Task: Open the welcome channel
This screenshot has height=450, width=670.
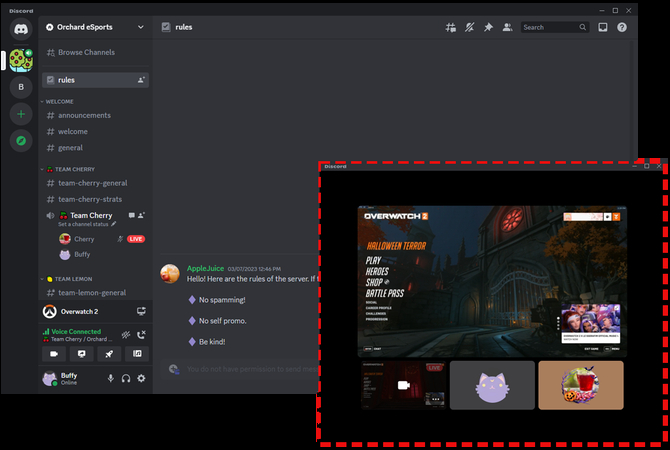Action: tap(95, 132)
